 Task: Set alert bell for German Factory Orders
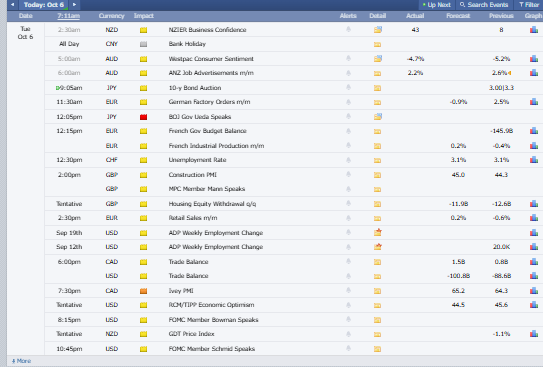[348, 102]
